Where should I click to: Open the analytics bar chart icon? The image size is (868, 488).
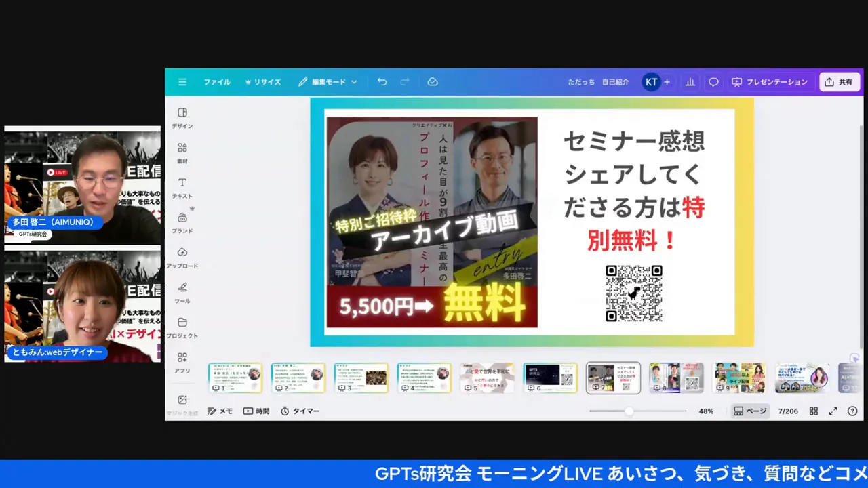pos(690,82)
